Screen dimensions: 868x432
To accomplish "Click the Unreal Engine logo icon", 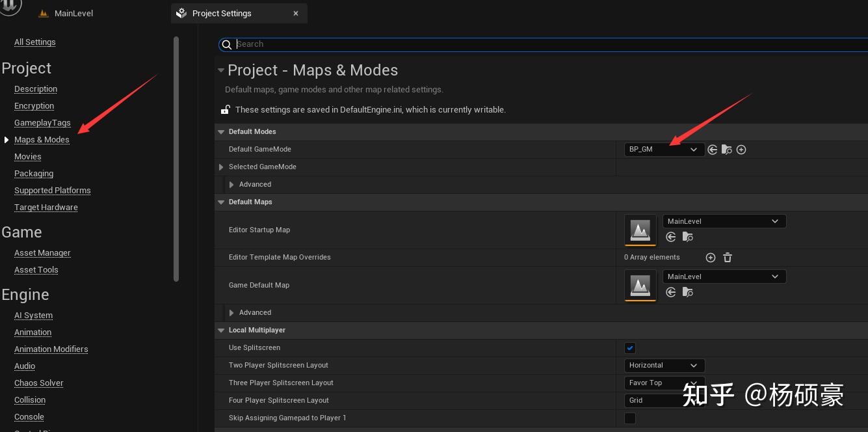I will [11, 7].
